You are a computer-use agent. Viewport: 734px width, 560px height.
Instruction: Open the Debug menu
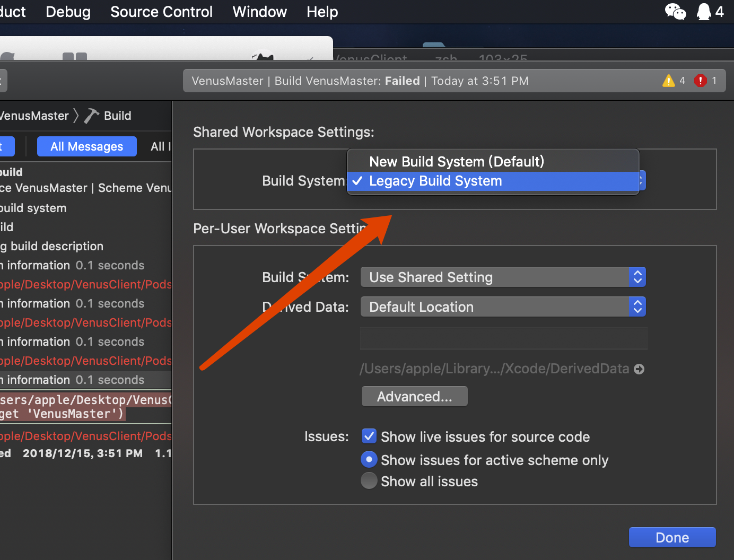[68, 12]
